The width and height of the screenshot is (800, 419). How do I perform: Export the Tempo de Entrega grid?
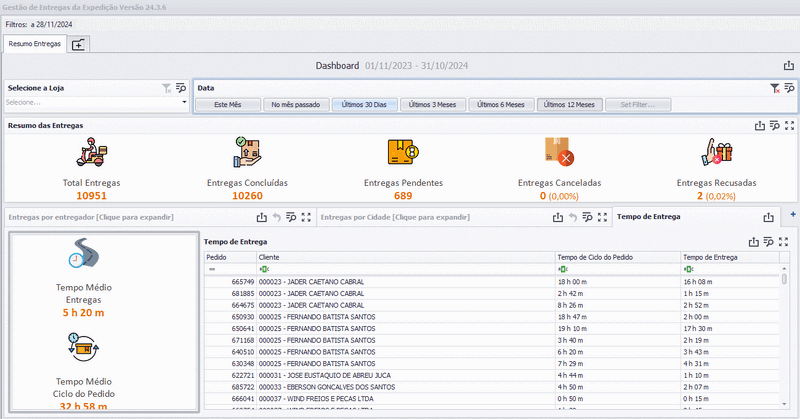(x=754, y=242)
